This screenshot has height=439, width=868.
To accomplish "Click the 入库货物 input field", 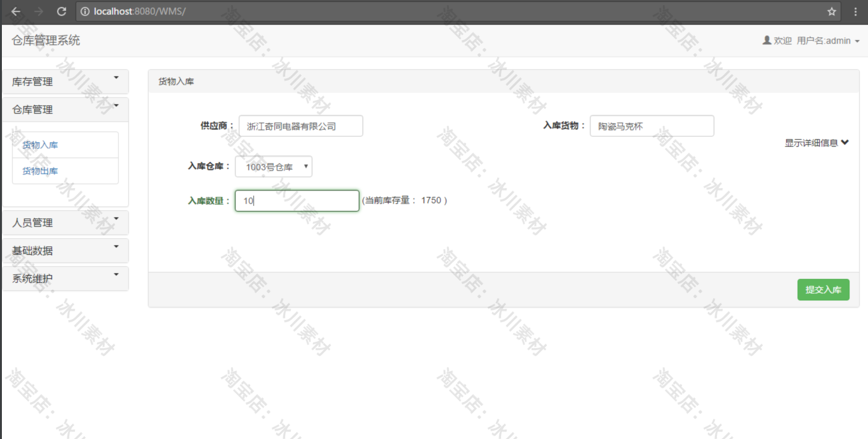I will point(652,126).
